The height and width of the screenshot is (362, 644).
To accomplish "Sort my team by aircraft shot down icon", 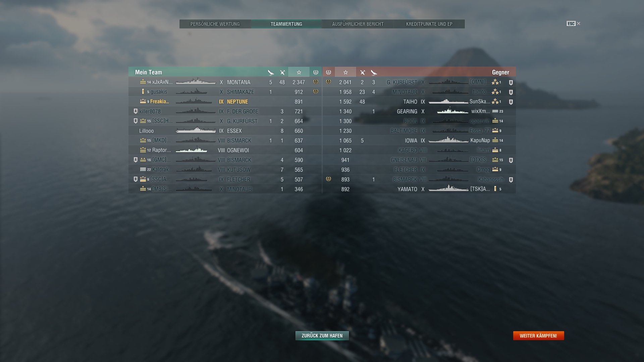I will click(282, 72).
